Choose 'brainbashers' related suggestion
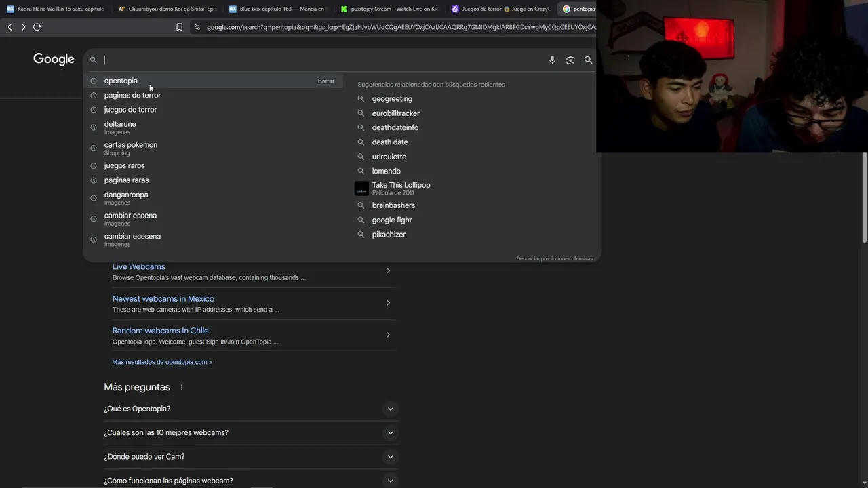868x488 pixels. pos(393,205)
